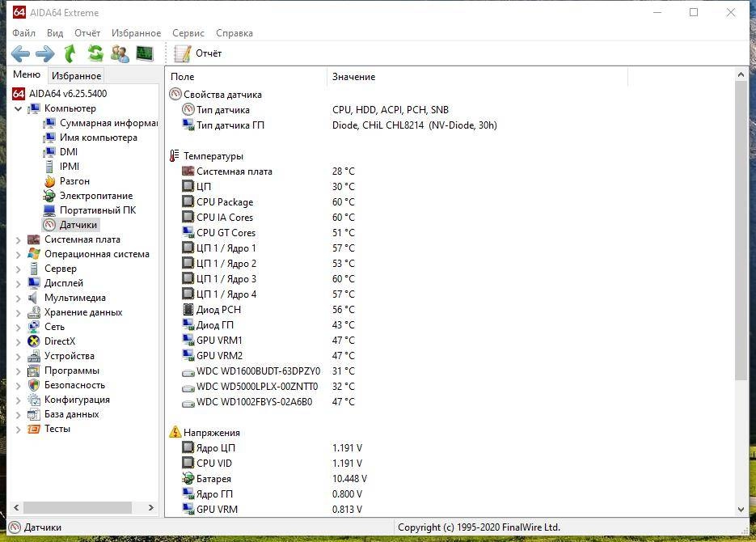Switch to the Избранное sidebar tab
The height and width of the screenshot is (542, 756).
pos(76,76)
